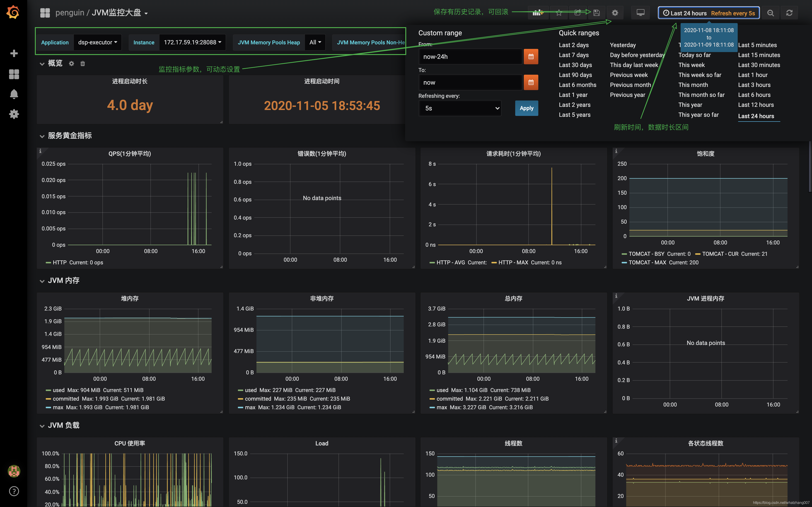
Task: Open the Refreshing every 5s select box
Action: (x=460, y=108)
